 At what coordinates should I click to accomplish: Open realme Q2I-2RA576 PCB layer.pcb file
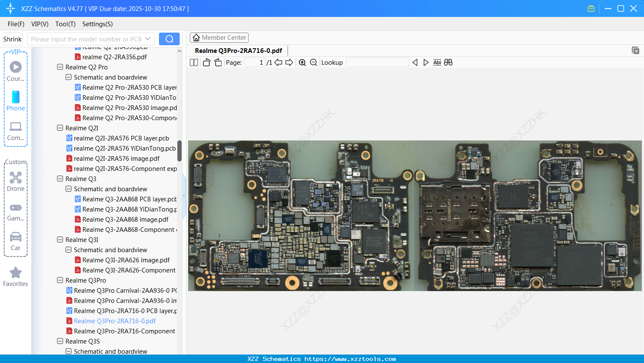click(118, 138)
